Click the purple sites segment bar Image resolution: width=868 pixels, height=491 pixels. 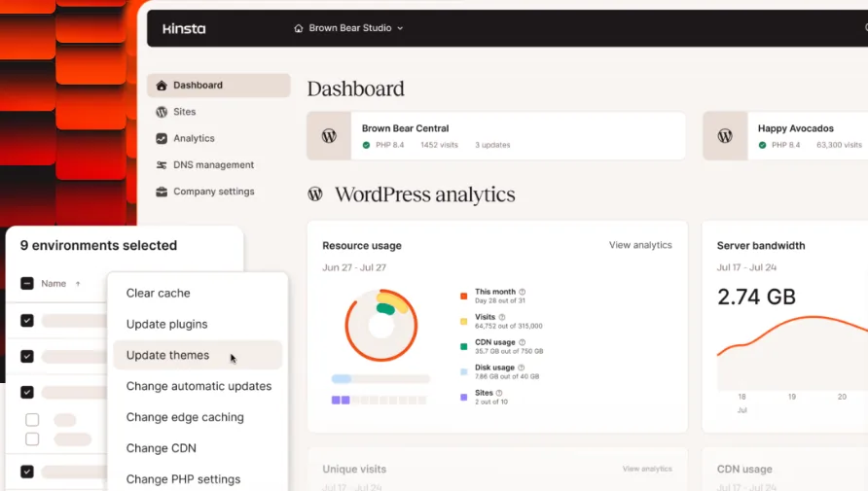[380, 400]
